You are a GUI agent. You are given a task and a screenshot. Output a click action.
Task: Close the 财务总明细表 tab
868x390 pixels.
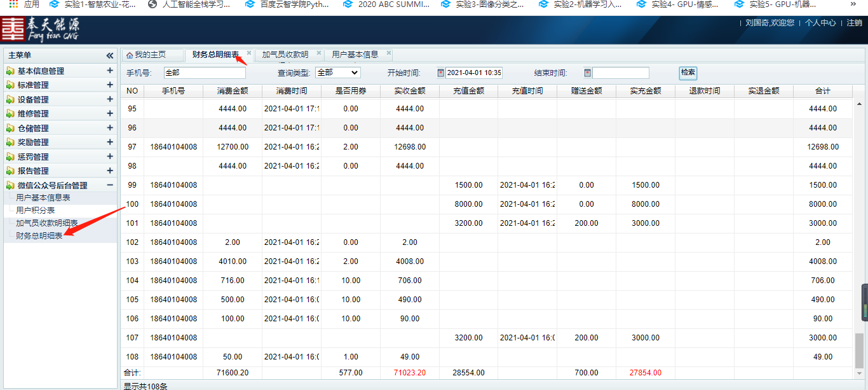[249, 53]
